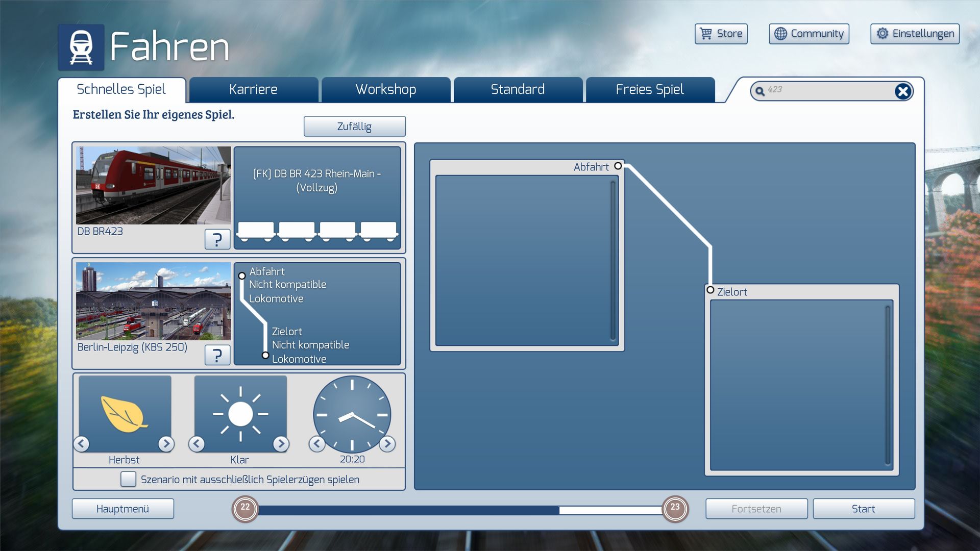
Task: Switch to previous weather before Klar
Action: click(x=197, y=444)
